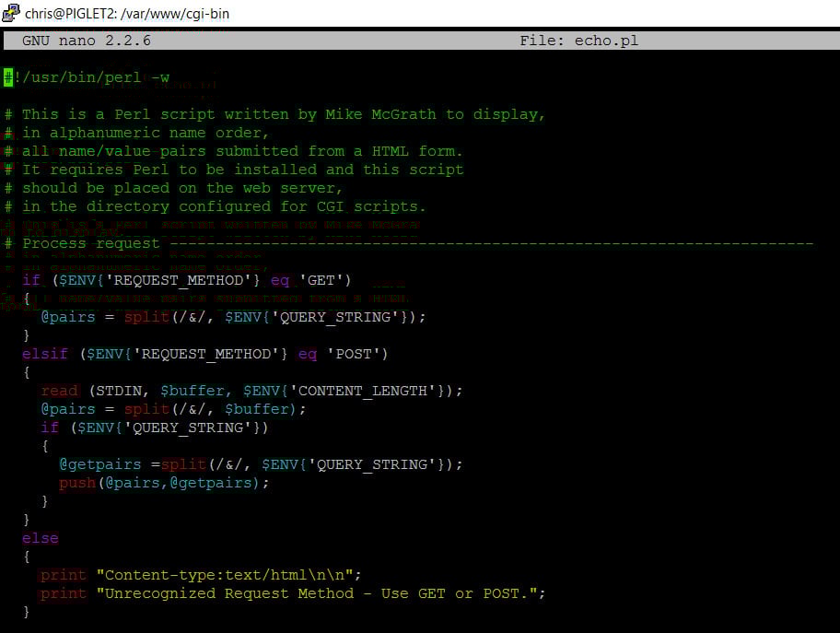Click the split call assigning @pairs
Image resolution: width=840 pixels, height=633 pixels.
[146, 317]
